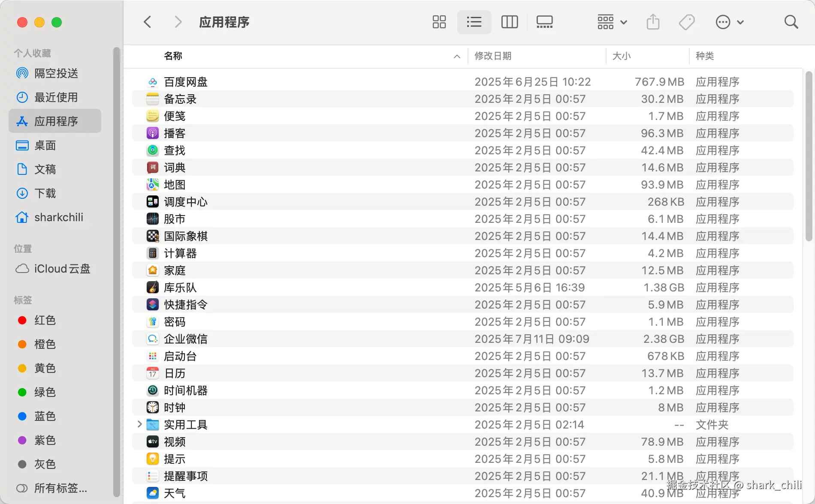
Task: Open the Finder search magnifier
Action: 791,22
